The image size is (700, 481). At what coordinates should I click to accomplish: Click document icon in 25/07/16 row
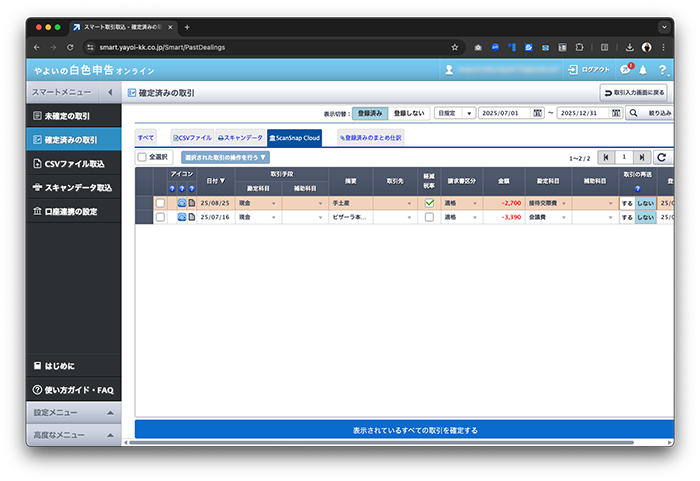click(x=192, y=217)
